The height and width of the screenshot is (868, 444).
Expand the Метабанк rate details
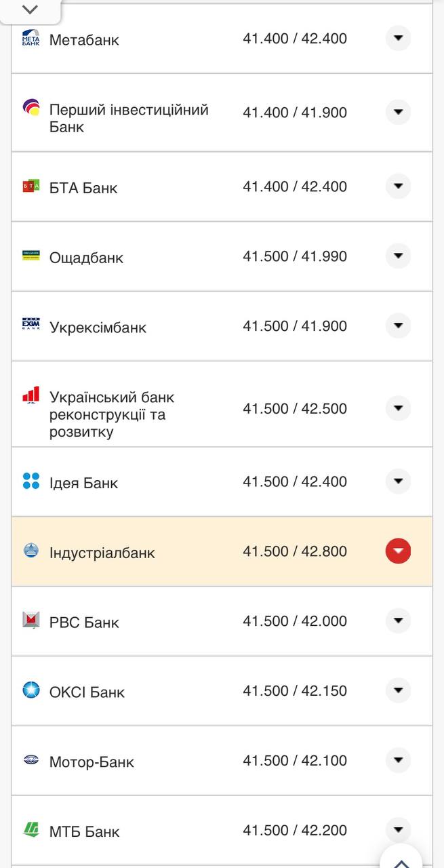click(x=398, y=38)
